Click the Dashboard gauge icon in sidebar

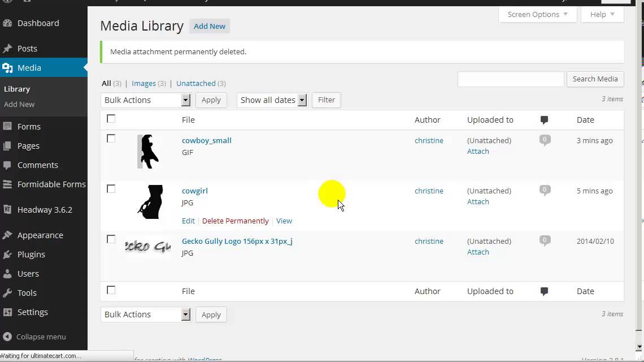7,23
